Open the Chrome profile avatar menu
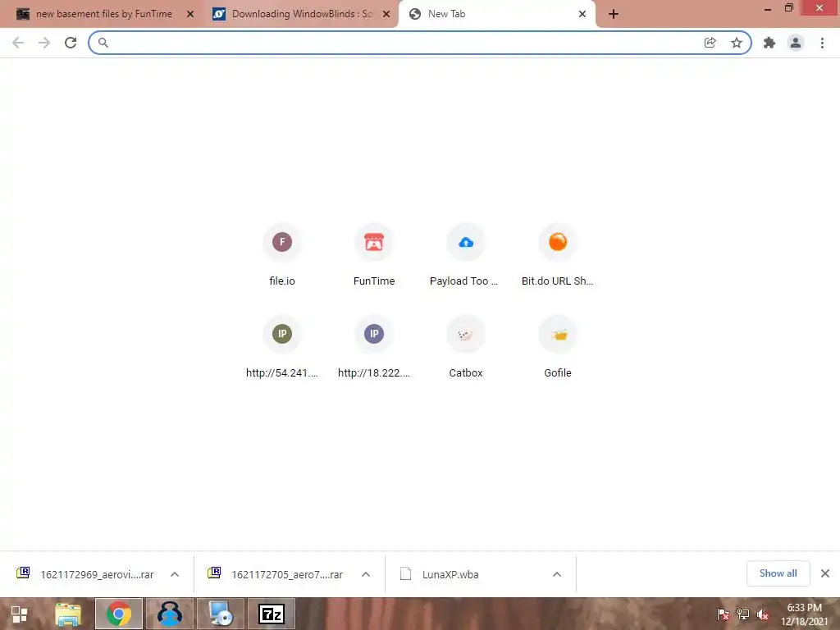This screenshot has height=630, width=840. 796,43
